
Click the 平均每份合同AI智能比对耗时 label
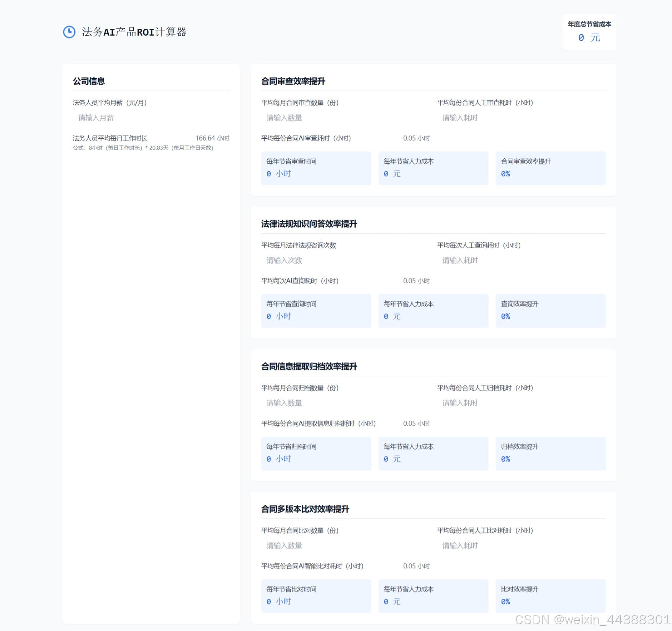point(312,565)
